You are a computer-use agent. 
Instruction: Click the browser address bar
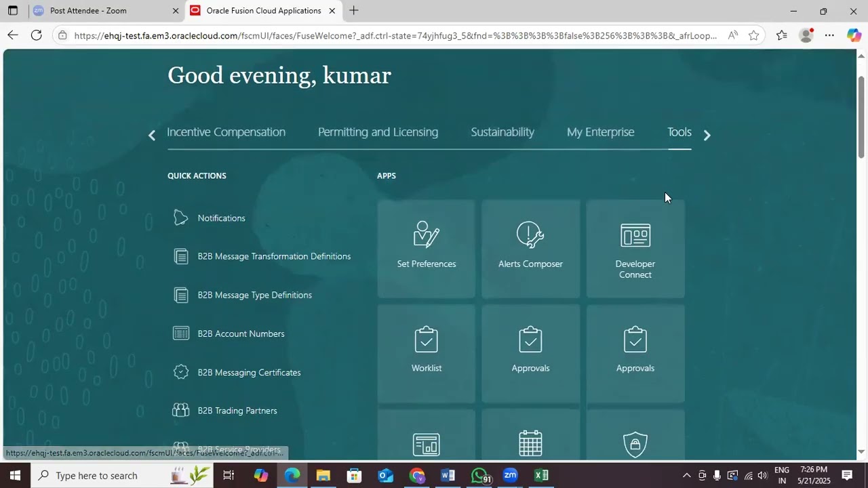point(395,35)
